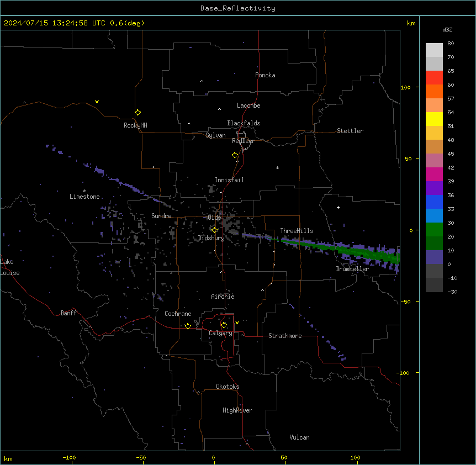Screen dimensions: 476x465
Task: Click the Drumheller map label
Action: 352,269
